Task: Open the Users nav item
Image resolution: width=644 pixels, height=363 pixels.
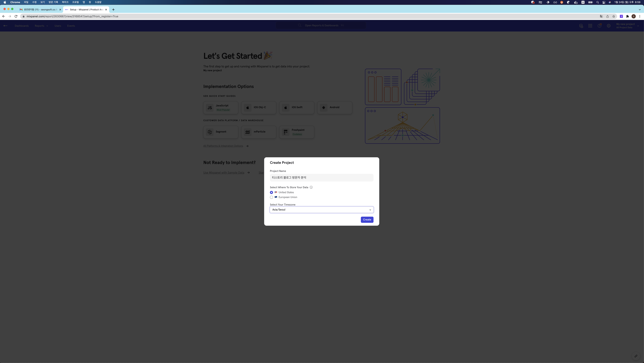Action: click(x=58, y=26)
